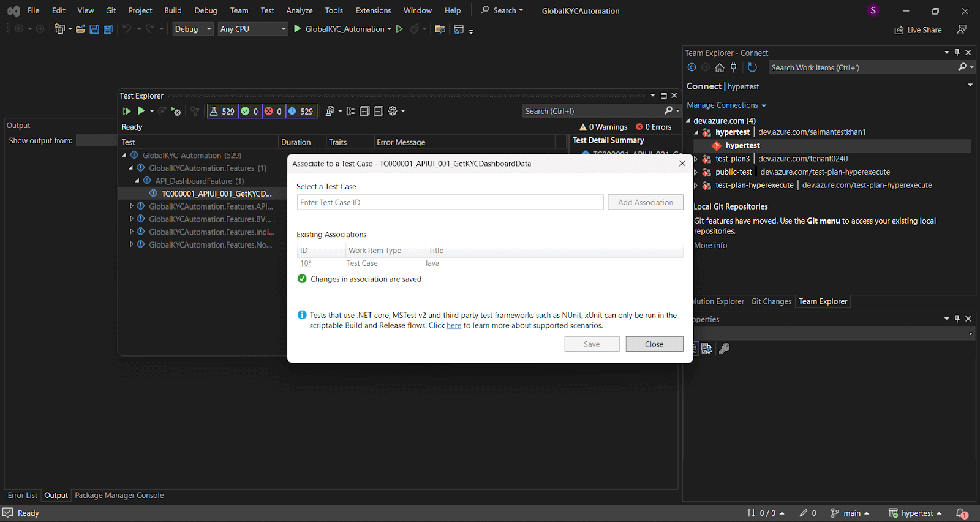Open Test Explorer settings gear

coord(393,111)
